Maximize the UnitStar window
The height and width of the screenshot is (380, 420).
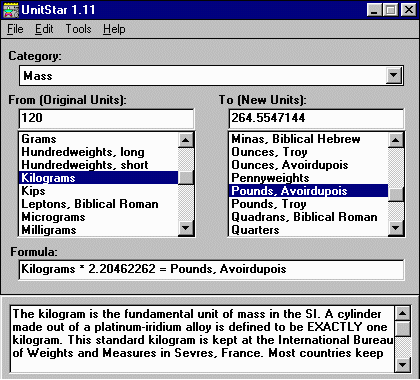pyautogui.click(x=390, y=10)
